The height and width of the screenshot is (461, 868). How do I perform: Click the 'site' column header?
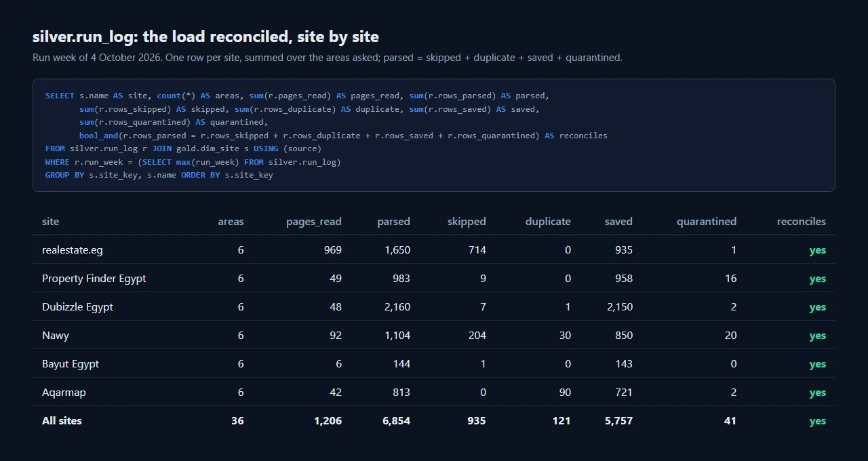click(50, 222)
